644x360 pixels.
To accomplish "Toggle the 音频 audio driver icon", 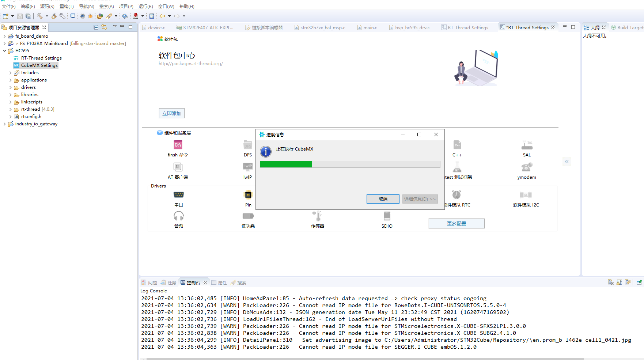I will pos(179,216).
